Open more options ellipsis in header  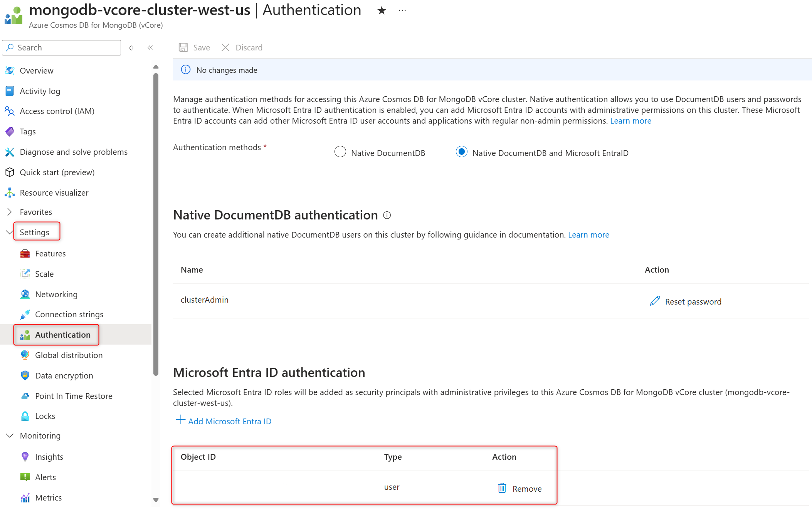(402, 10)
